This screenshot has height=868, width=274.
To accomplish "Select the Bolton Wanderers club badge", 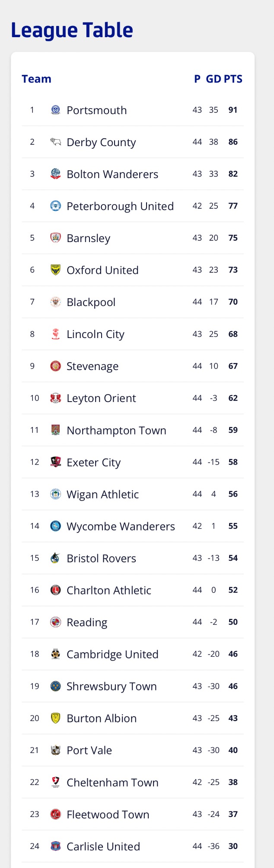I will 55,174.
